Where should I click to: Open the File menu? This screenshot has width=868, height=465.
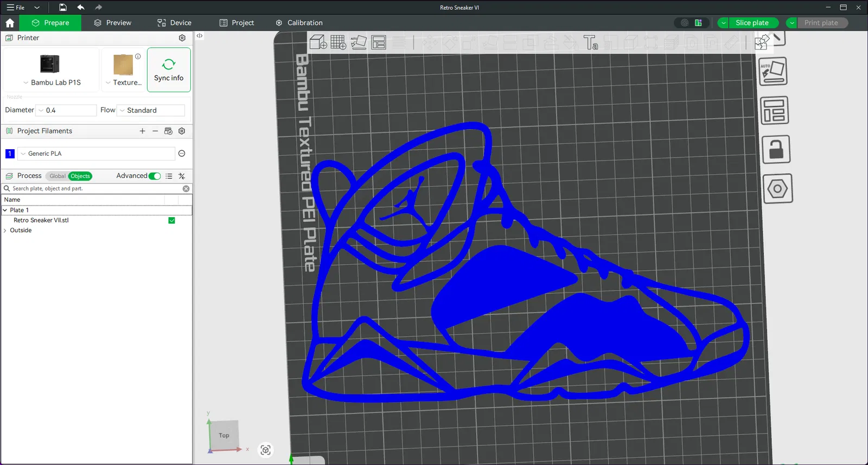pyautogui.click(x=16, y=8)
